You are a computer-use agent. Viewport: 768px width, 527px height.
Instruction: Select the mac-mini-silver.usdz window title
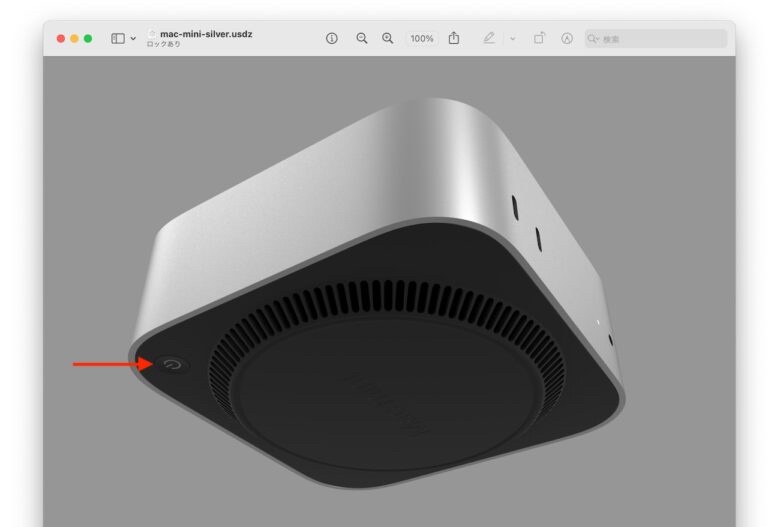pos(206,34)
